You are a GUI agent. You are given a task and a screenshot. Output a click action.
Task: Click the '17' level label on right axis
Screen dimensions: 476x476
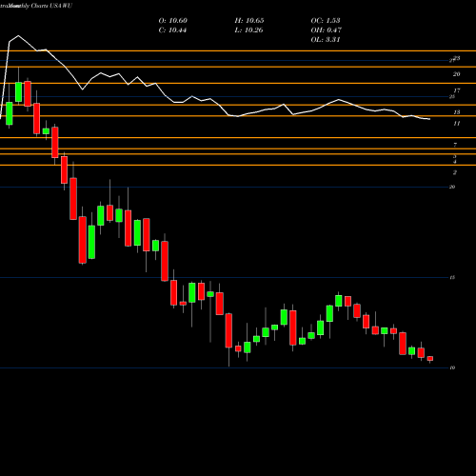(457, 90)
